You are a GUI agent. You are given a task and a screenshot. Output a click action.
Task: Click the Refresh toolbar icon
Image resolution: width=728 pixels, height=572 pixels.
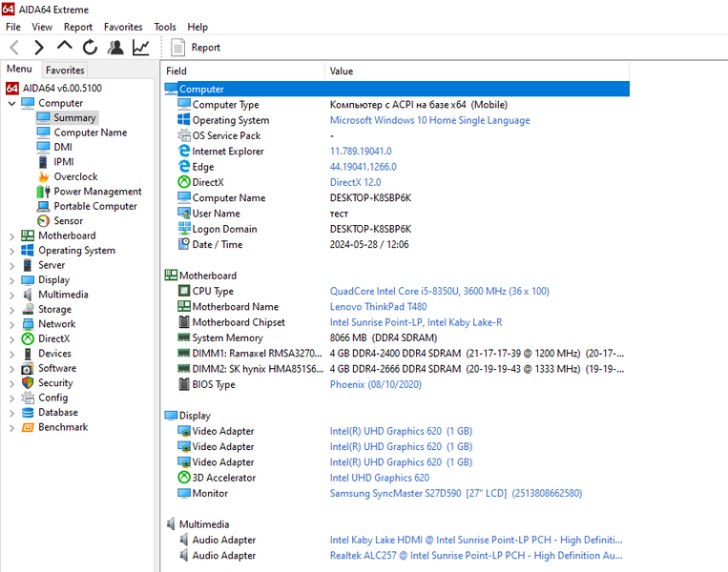(x=90, y=48)
